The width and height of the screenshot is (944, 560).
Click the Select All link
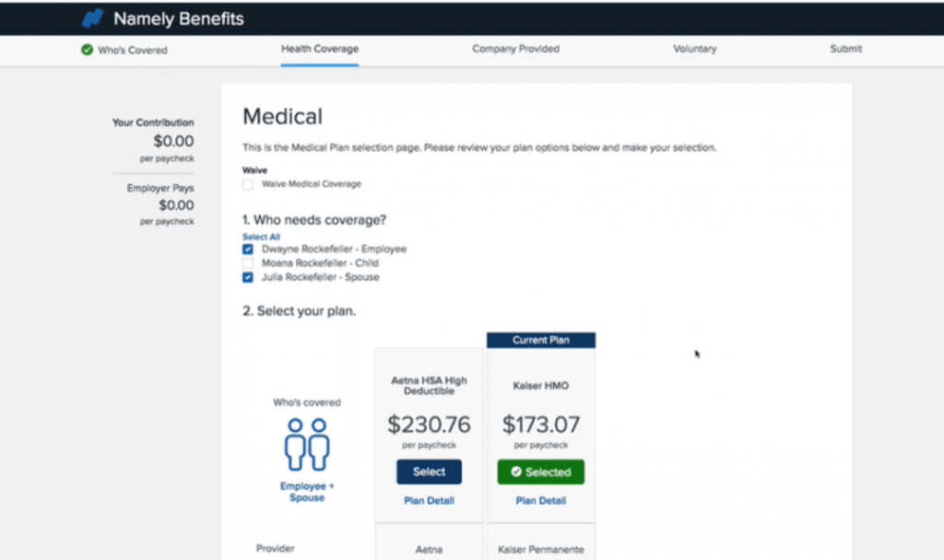tap(261, 237)
